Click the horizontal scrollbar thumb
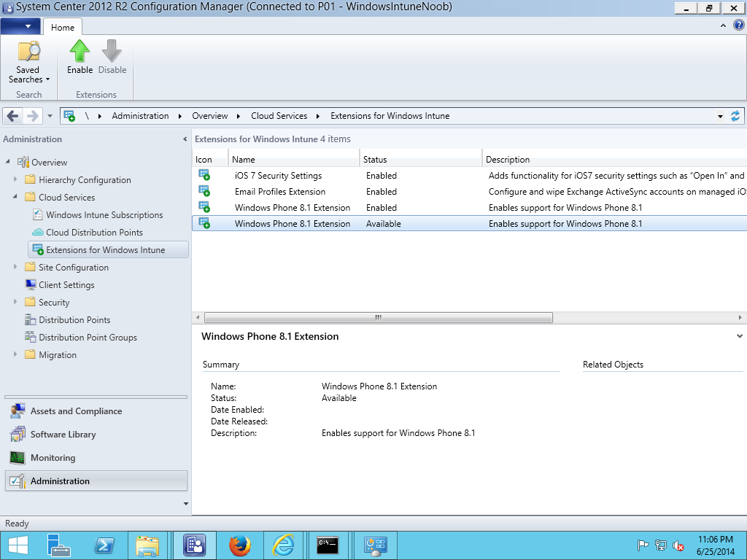747x560 pixels. pos(379,318)
